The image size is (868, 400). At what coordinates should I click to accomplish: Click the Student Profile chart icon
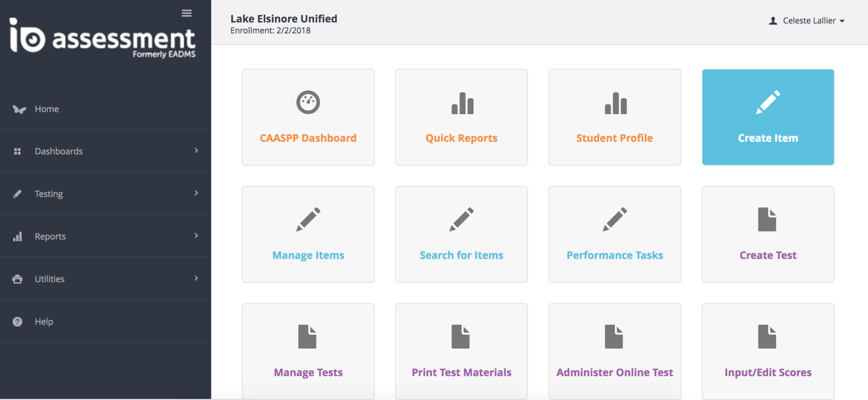[615, 103]
